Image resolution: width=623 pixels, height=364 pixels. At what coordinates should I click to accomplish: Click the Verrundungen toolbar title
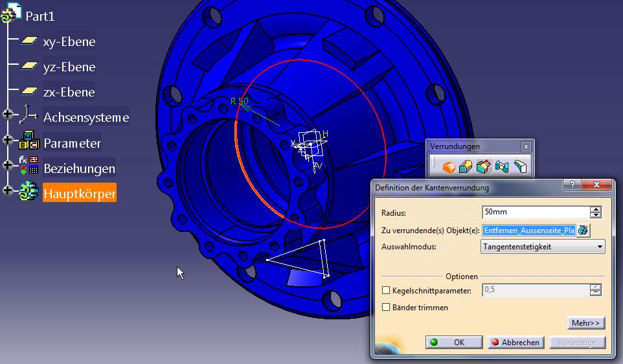(455, 146)
